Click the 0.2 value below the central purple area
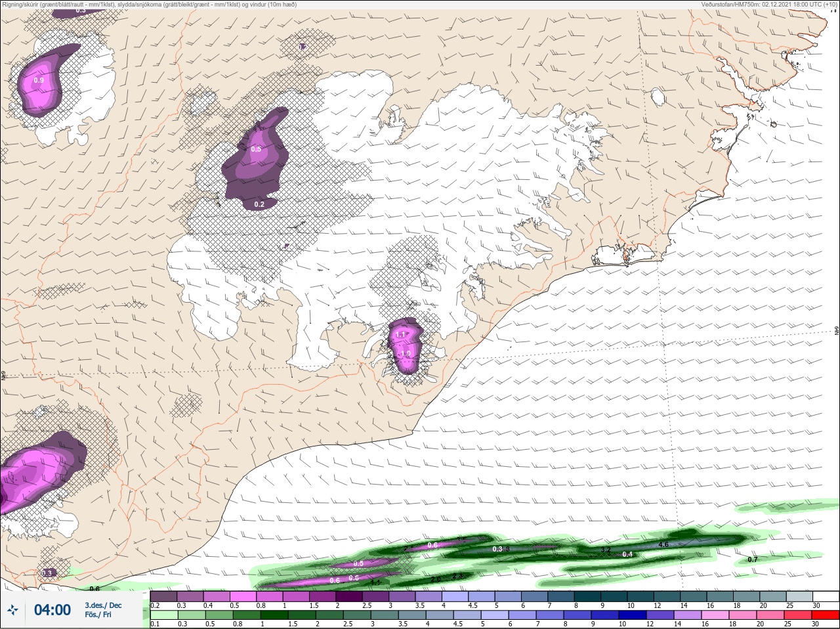This screenshot has width=840, height=629. [x=259, y=204]
